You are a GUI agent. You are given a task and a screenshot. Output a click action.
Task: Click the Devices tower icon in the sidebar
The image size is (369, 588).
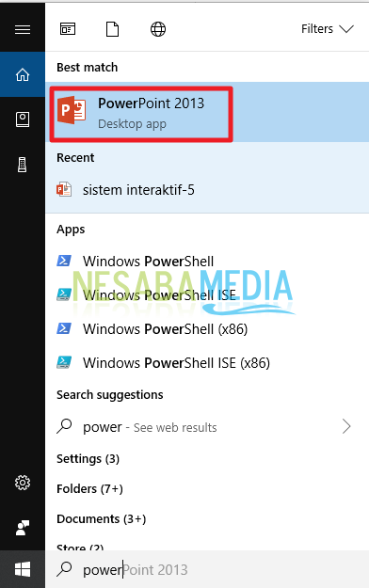point(23,165)
